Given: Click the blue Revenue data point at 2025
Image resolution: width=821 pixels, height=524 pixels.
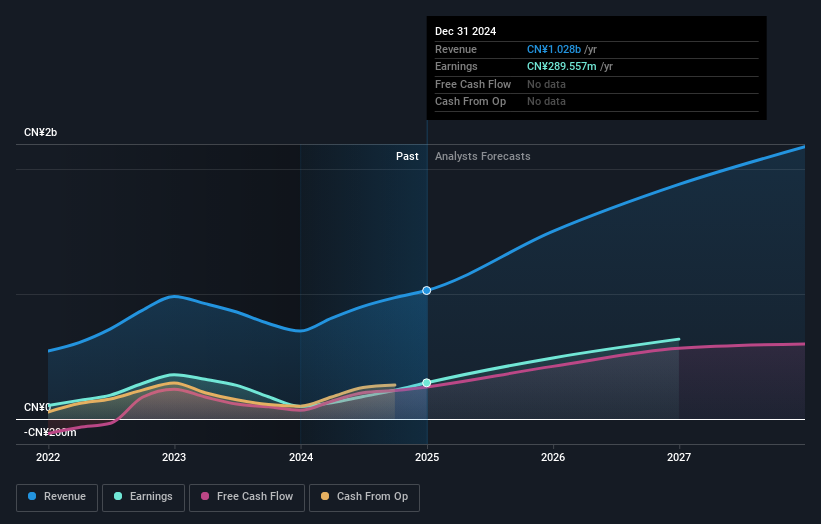Looking at the screenshot, I should pos(427,290).
